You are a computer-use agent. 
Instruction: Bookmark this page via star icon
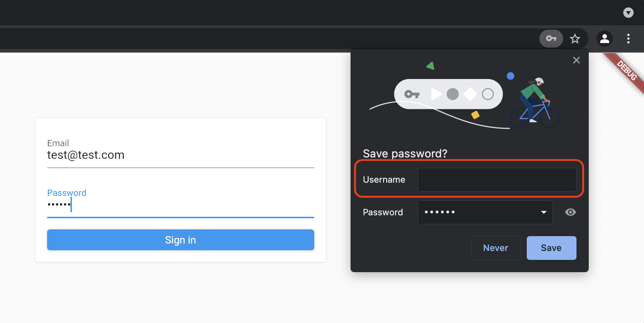click(575, 39)
